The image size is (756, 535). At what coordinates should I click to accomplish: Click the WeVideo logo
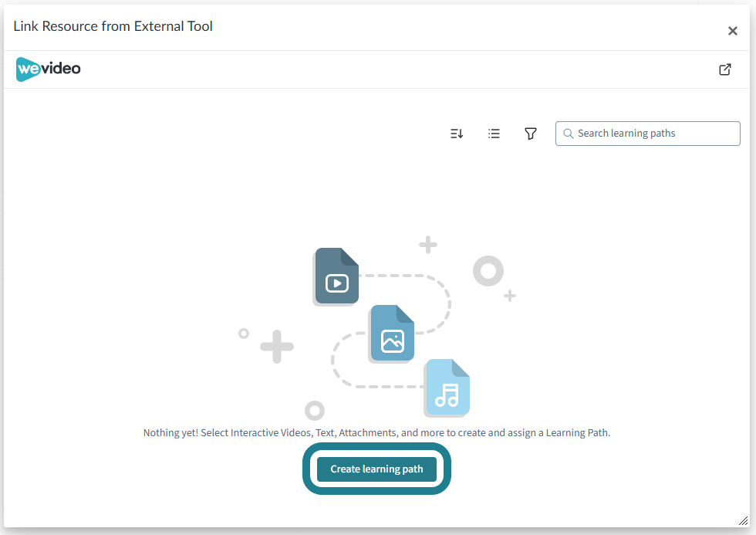coord(48,69)
